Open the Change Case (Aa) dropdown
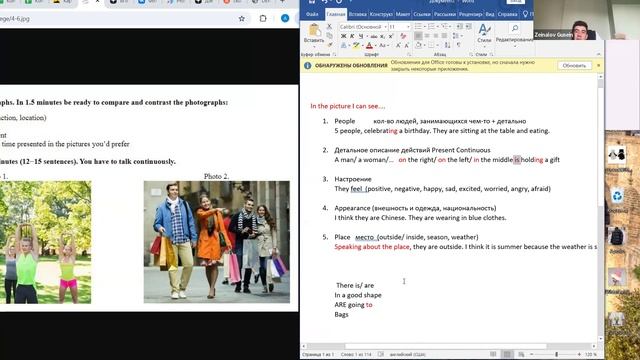This screenshot has width=640, height=360. tap(383, 45)
